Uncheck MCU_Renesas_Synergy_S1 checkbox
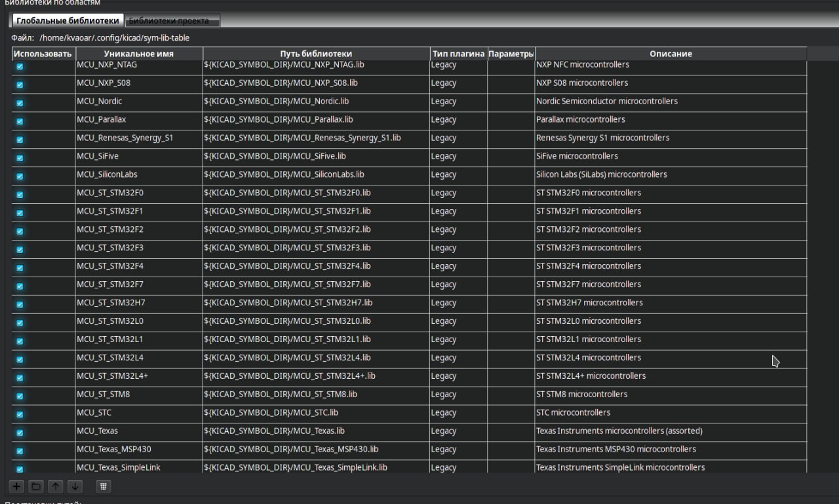 point(20,140)
